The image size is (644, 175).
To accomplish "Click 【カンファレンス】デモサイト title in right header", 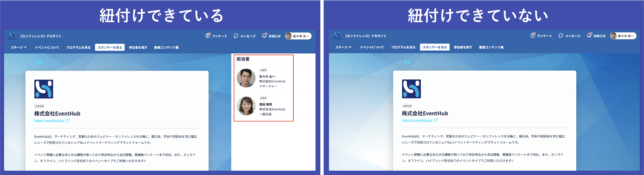I will [366, 36].
